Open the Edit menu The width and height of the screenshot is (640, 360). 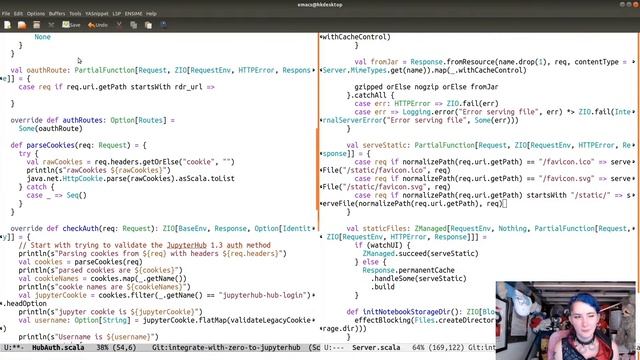click(x=18, y=13)
